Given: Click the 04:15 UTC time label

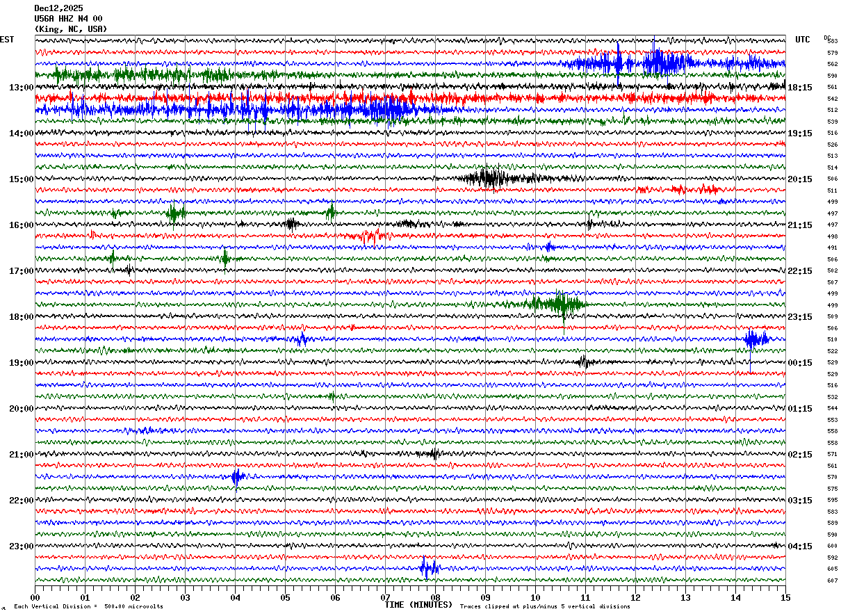Looking at the screenshot, I should [x=800, y=546].
